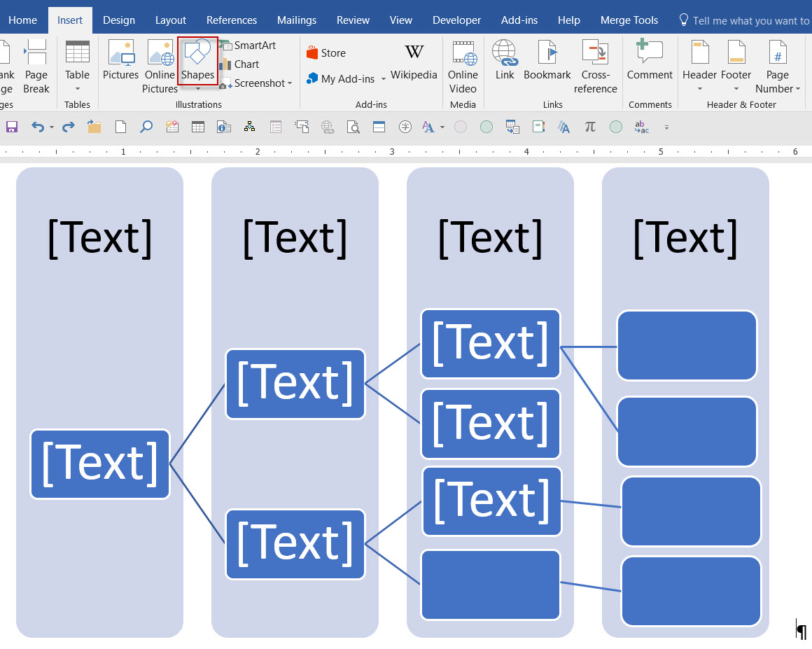
Task: Open the Shapes gallery
Action: point(197,63)
